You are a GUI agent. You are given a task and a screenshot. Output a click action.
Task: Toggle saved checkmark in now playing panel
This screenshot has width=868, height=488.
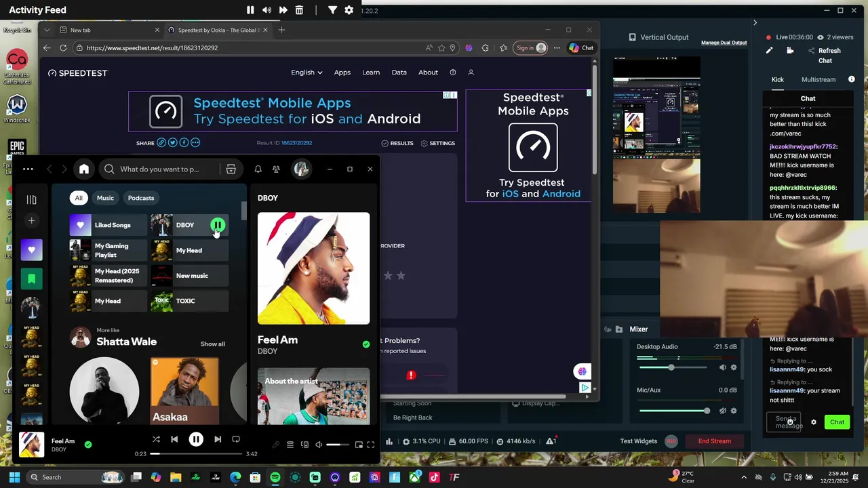click(x=366, y=344)
